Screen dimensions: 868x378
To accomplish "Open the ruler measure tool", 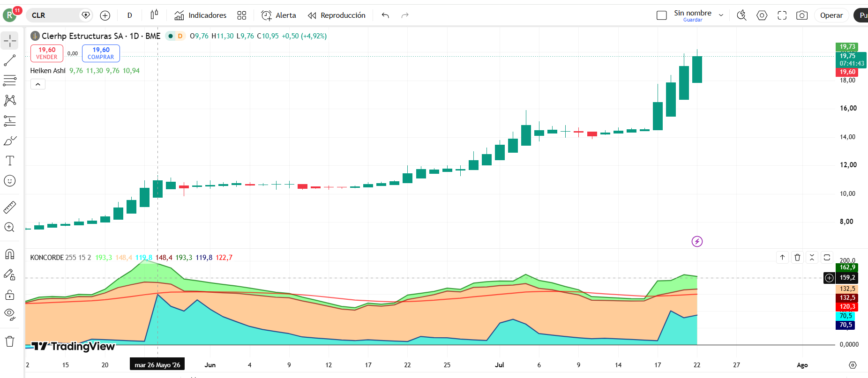I will (x=10, y=207).
